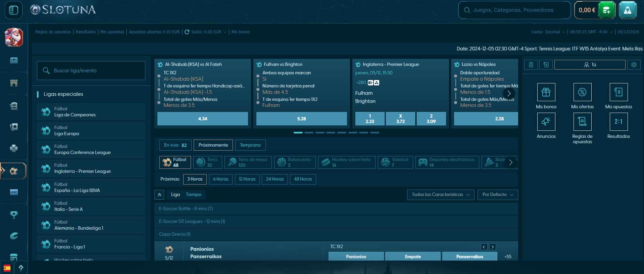Screen dimensions: 644x274
Task: Select the Fútbol sport tab
Action: (175, 162)
